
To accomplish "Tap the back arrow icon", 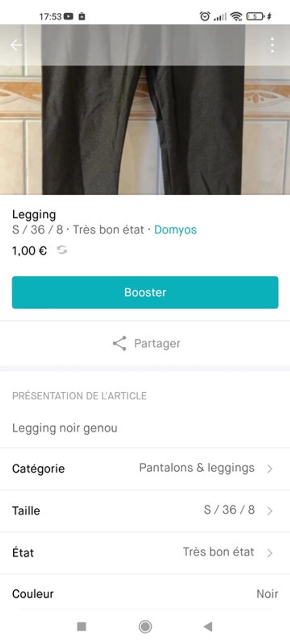I will pyautogui.click(x=16, y=45).
